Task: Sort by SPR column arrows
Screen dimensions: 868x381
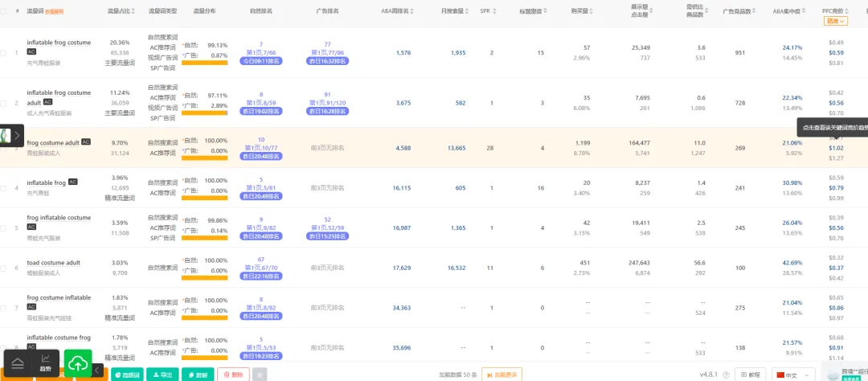Action: (x=494, y=11)
